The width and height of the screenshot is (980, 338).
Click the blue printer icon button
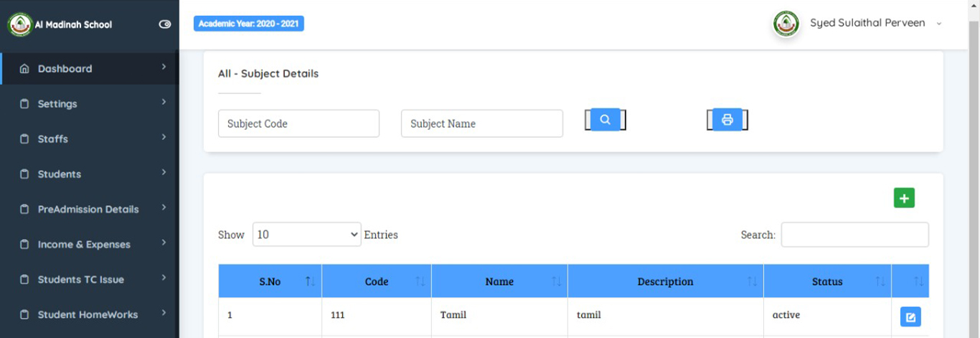point(727,120)
